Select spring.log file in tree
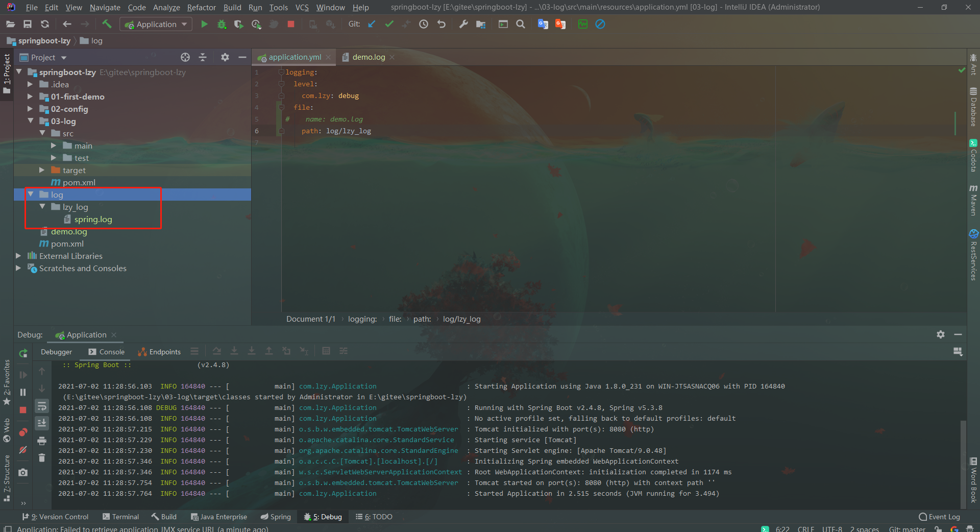Image resolution: width=980 pixels, height=532 pixels. pyautogui.click(x=93, y=219)
